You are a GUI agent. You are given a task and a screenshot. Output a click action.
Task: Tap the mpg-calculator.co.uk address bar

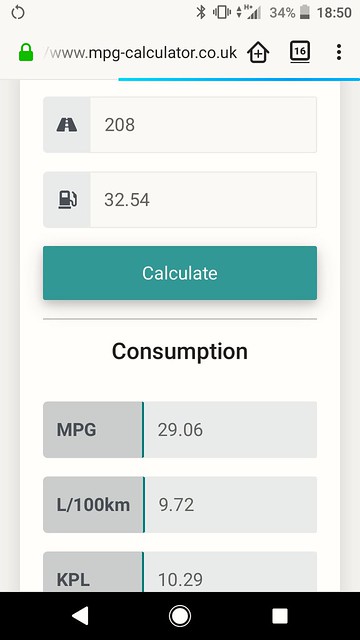(x=140, y=53)
